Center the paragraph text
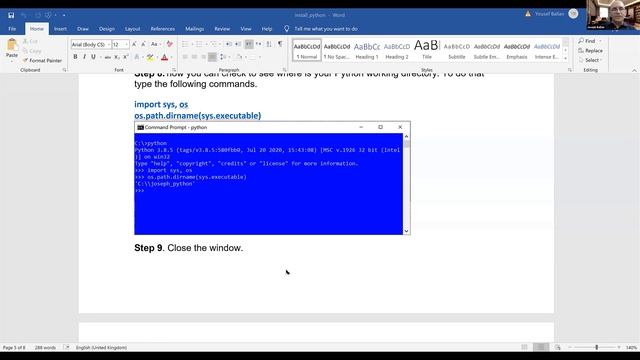This screenshot has width=640, height=360. (194, 57)
